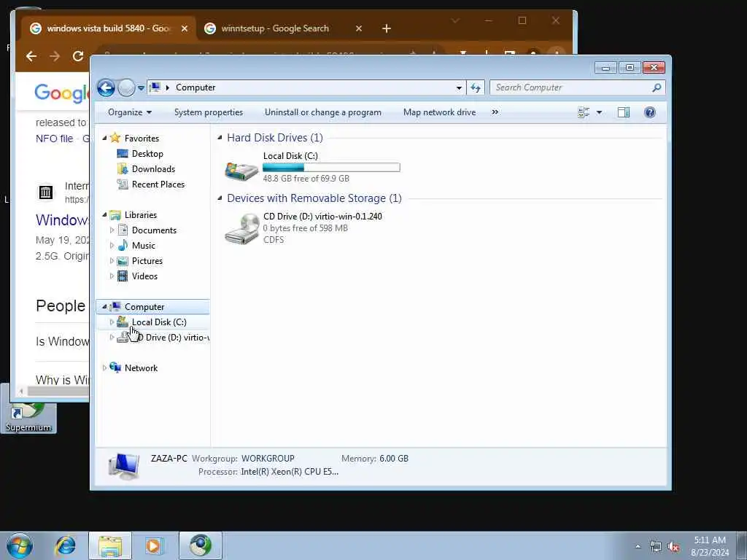This screenshot has height=560, width=747.
Task: Select Network in navigation pane
Action: click(141, 367)
